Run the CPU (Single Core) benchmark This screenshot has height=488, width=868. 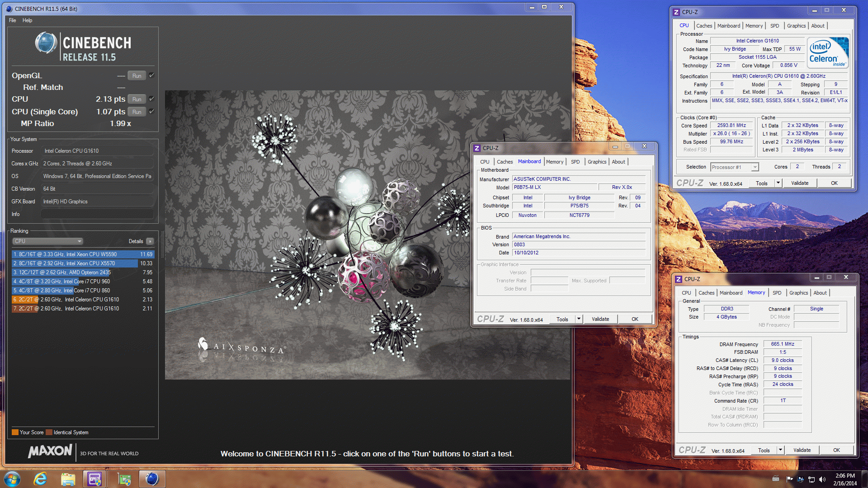137,112
